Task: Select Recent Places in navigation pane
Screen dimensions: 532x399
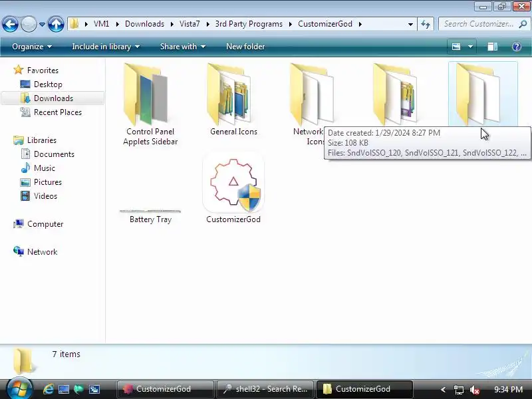Action: click(x=58, y=112)
